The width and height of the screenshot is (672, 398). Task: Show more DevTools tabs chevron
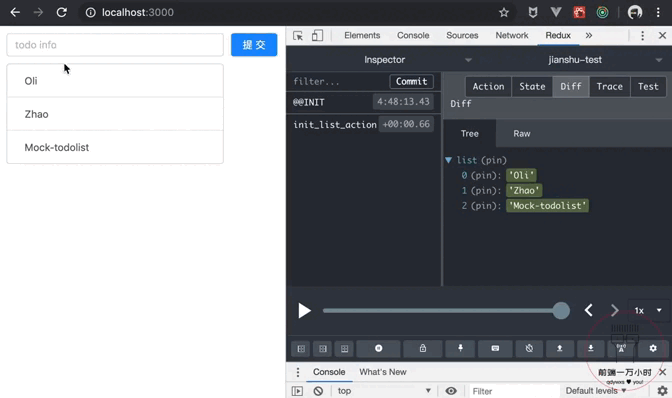589,36
